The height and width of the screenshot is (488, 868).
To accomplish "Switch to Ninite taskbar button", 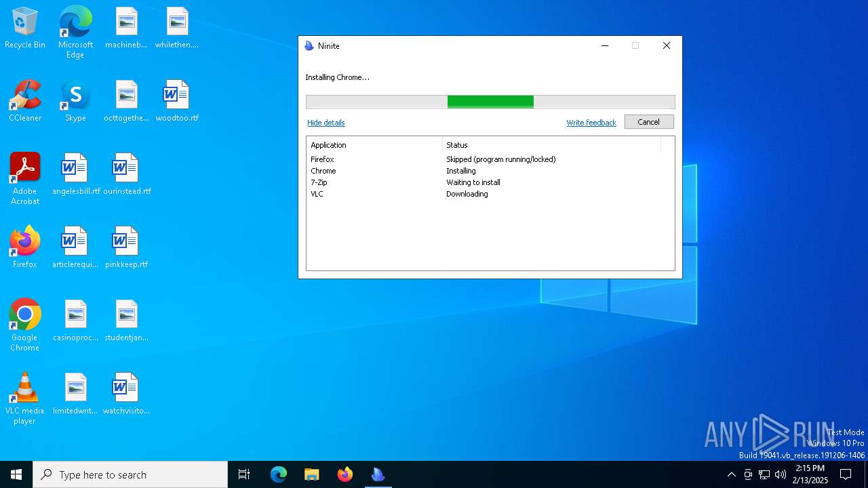I will coord(378,474).
